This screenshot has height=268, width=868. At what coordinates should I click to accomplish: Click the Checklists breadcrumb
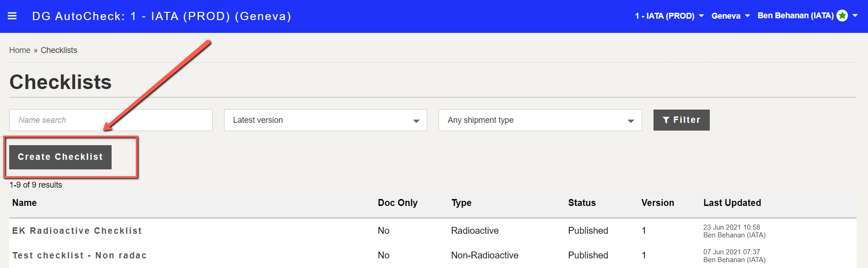59,50
